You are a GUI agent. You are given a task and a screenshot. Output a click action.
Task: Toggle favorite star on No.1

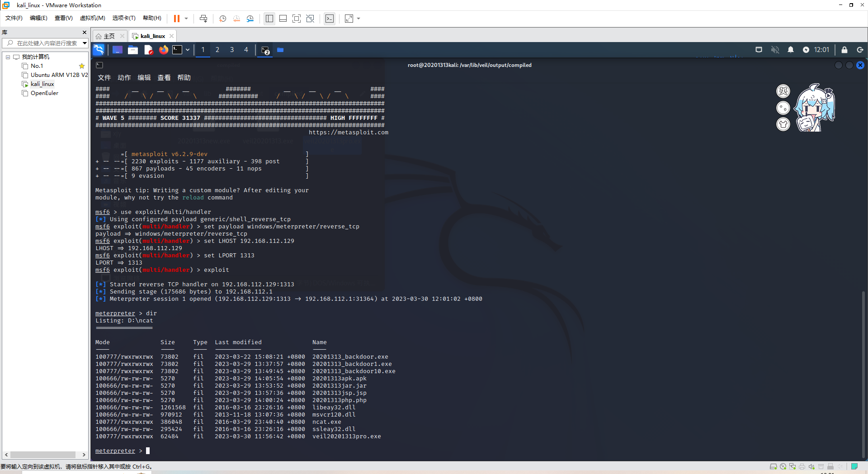82,66
